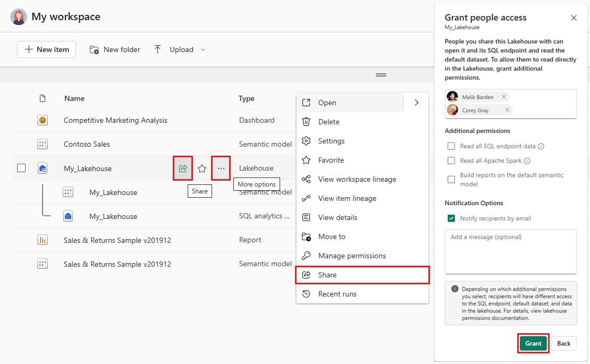Enable Read all SQL endpoint data checkbox
The width and height of the screenshot is (590, 364).
click(451, 146)
